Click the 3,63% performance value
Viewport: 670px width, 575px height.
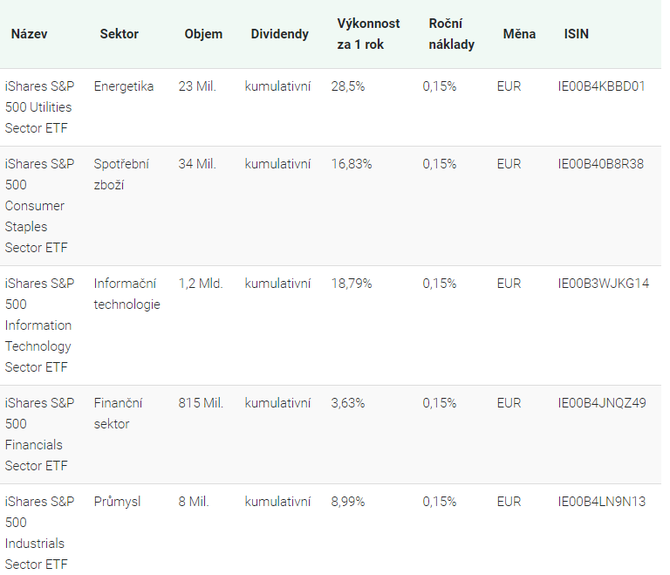tap(348, 403)
